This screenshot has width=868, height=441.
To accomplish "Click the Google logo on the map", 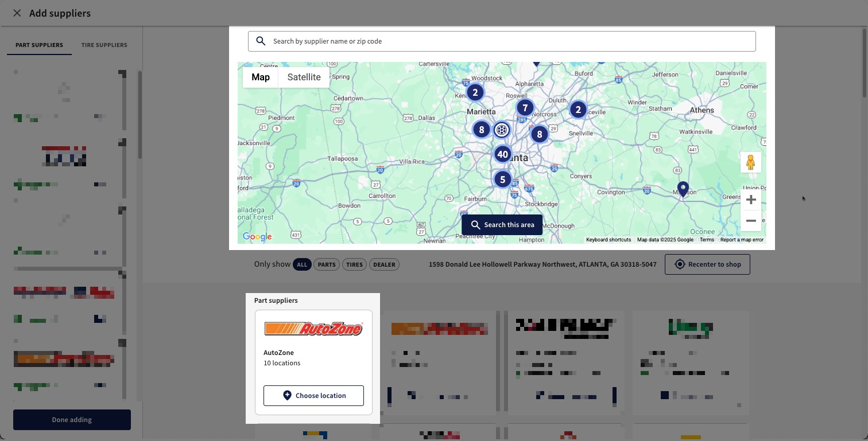I will pyautogui.click(x=257, y=236).
